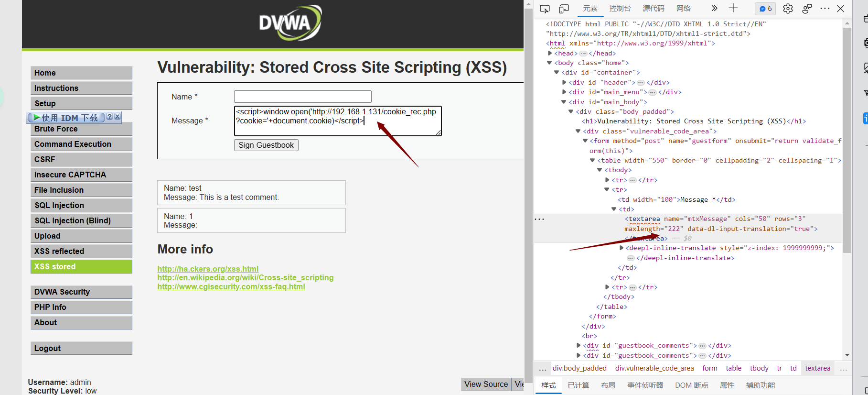Screen dimensions: 868x395
Task: Open the Wikipedia Cross-site scripting link
Action: [246, 277]
